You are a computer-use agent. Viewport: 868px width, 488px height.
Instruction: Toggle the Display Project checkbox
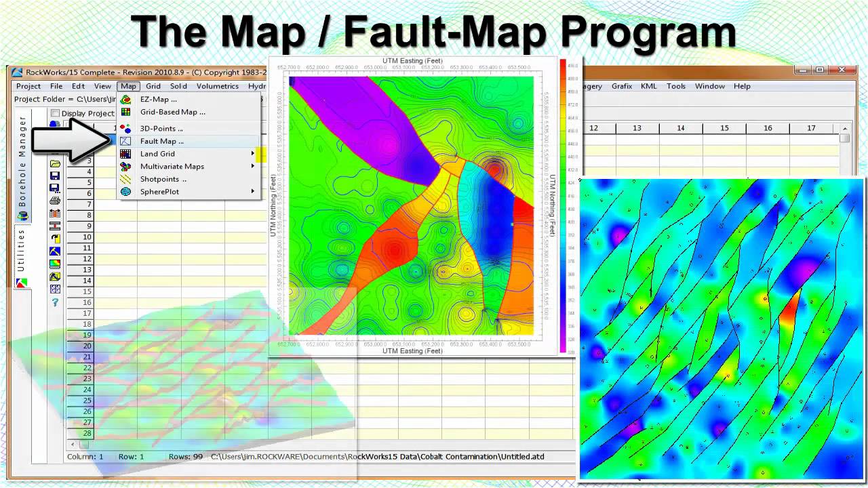[x=56, y=114]
